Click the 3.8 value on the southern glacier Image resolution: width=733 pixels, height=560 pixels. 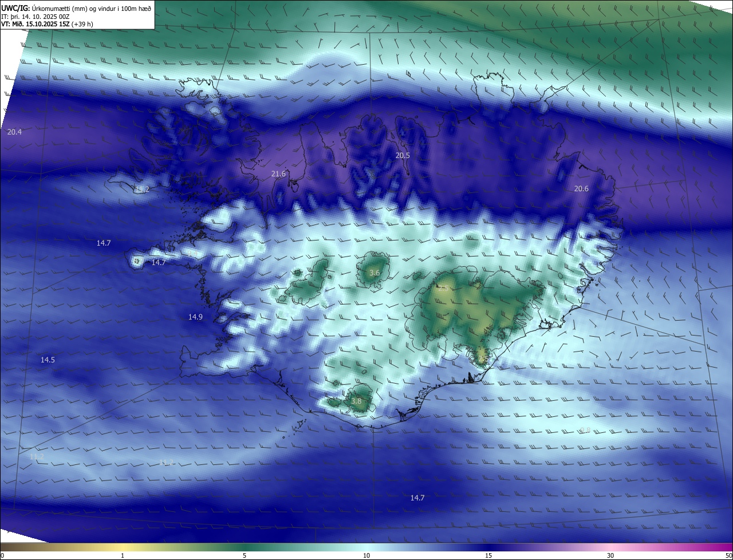pos(356,401)
